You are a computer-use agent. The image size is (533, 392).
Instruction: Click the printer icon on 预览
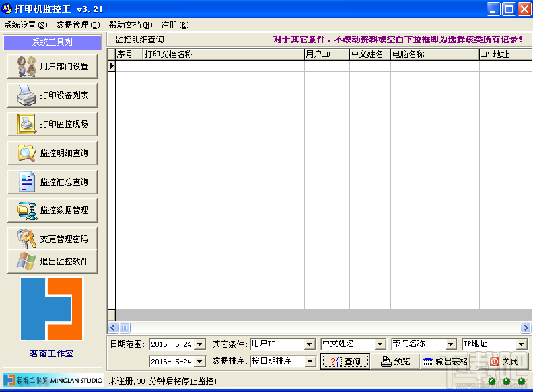pyautogui.click(x=386, y=362)
